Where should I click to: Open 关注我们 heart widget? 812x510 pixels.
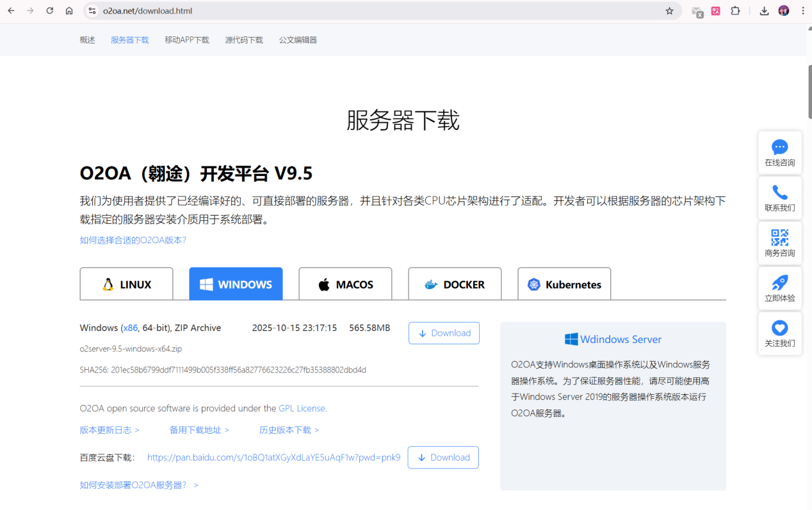779,334
